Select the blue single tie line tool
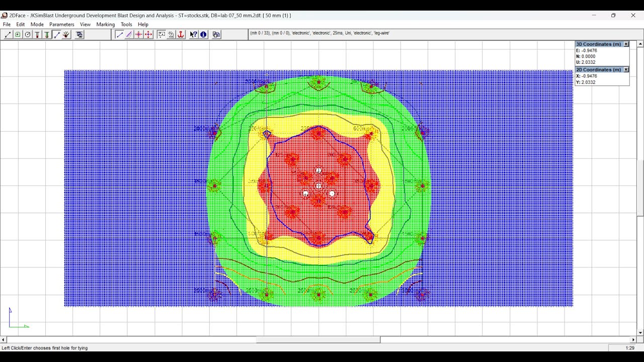 point(119,35)
